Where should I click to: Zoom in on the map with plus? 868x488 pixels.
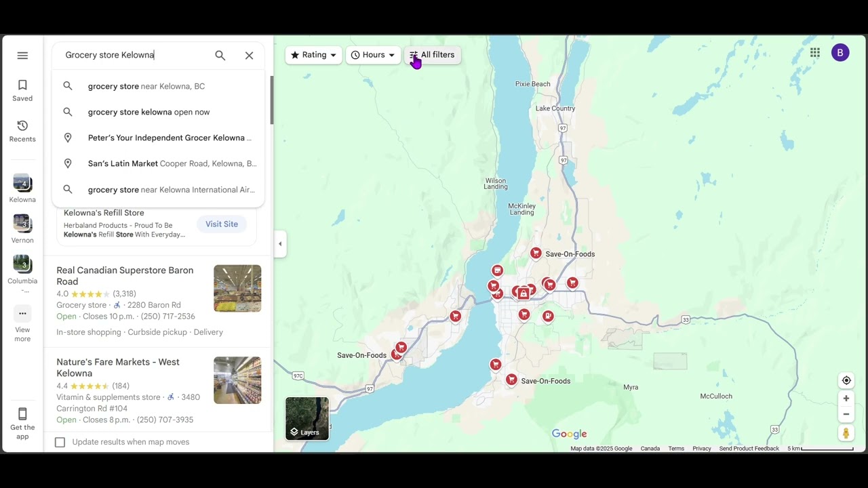(x=846, y=399)
